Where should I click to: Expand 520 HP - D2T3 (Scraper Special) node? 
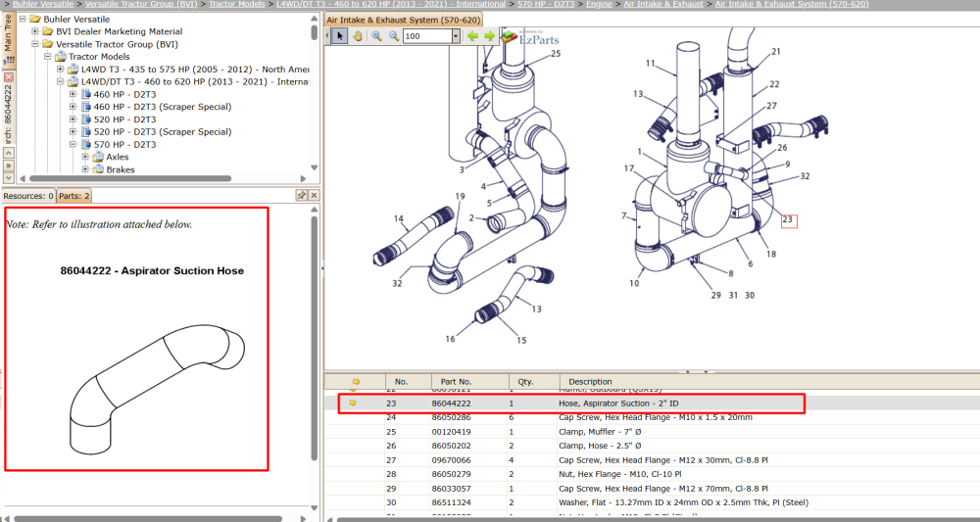pos(73,132)
